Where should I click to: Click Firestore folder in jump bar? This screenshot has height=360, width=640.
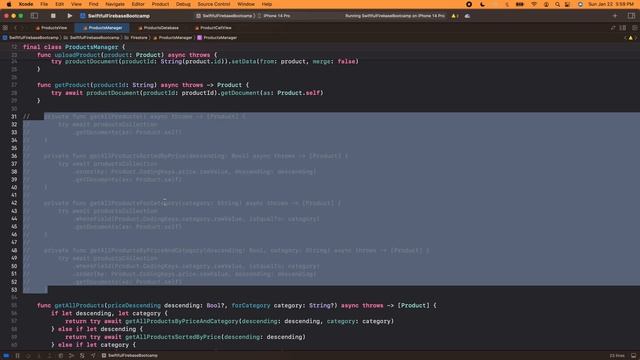[x=136, y=38]
